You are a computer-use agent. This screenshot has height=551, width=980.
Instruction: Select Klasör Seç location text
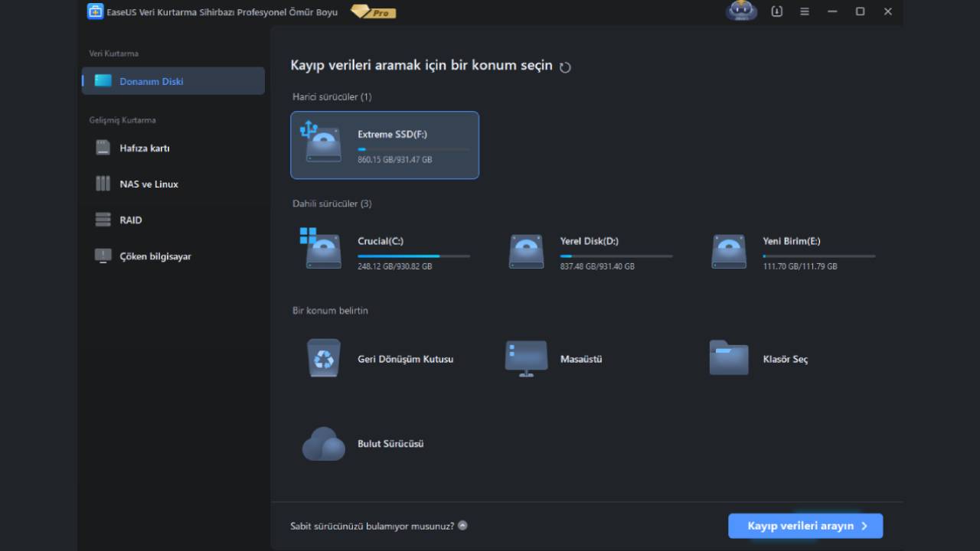(786, 359)
